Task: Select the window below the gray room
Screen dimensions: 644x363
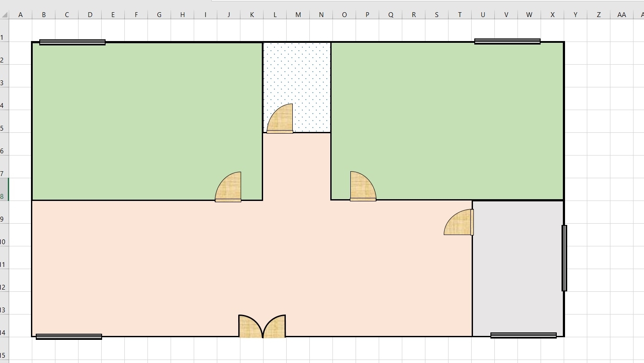Action: point(523,335)
